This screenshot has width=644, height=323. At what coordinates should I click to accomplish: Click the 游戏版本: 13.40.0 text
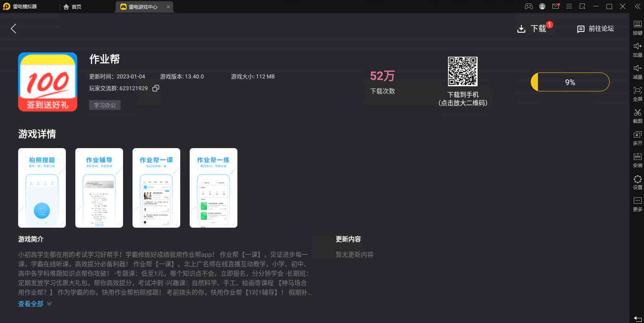182,76
